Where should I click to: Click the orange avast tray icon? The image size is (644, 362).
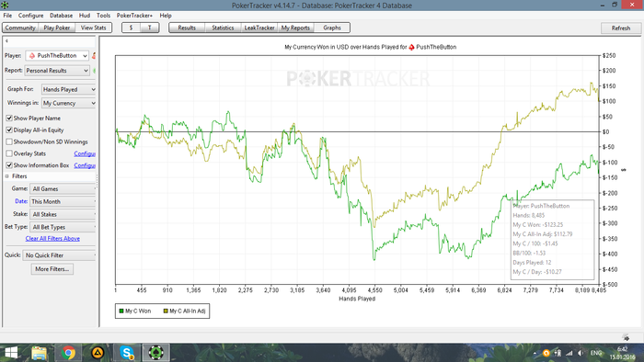tap(546, 353)
